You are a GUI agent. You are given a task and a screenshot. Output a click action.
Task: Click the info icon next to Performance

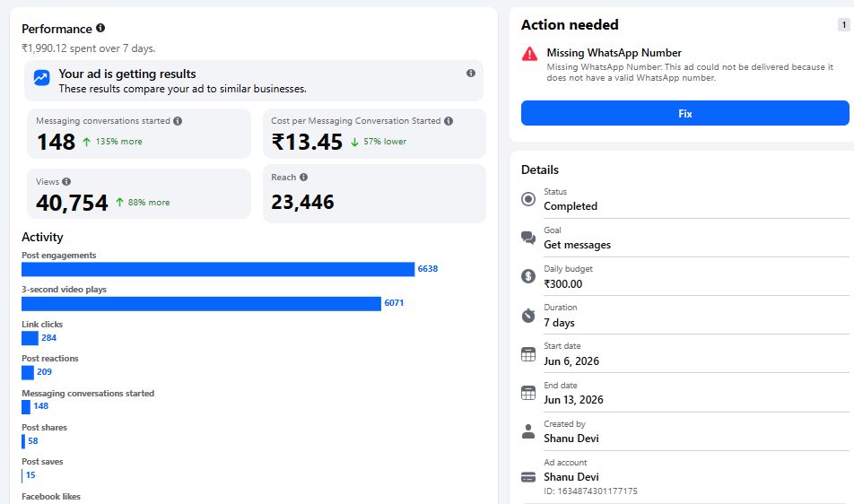pyautogui.click(x=100, y=28)
